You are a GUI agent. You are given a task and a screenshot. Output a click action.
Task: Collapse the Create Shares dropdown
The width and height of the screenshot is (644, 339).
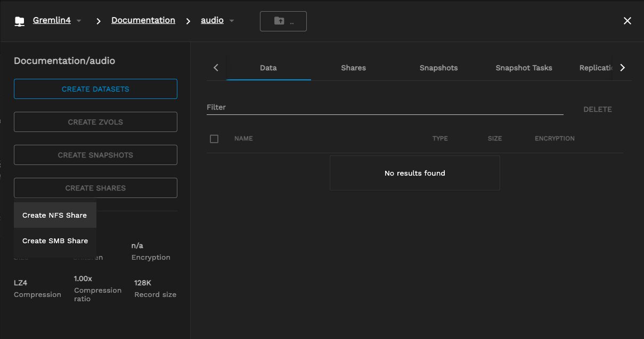pos(95,188)
